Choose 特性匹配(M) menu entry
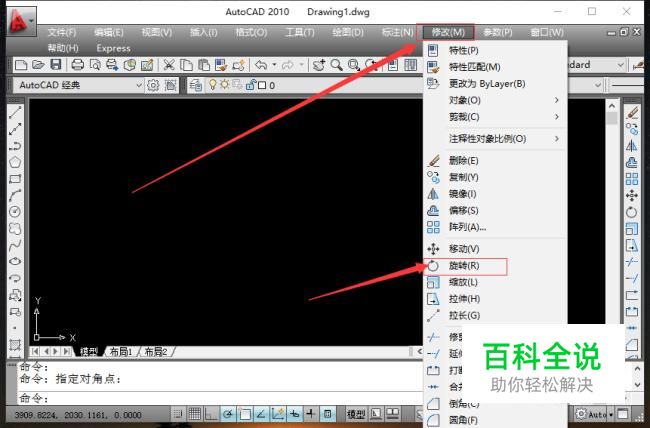The height and width of the screenshot is (428, 650). click(x=495, y=67)
